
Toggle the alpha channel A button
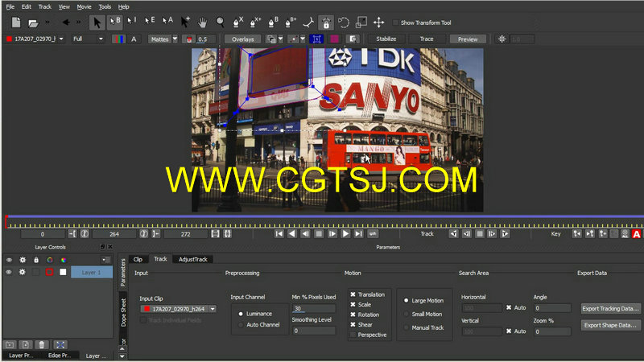click(x=134, y=39)
